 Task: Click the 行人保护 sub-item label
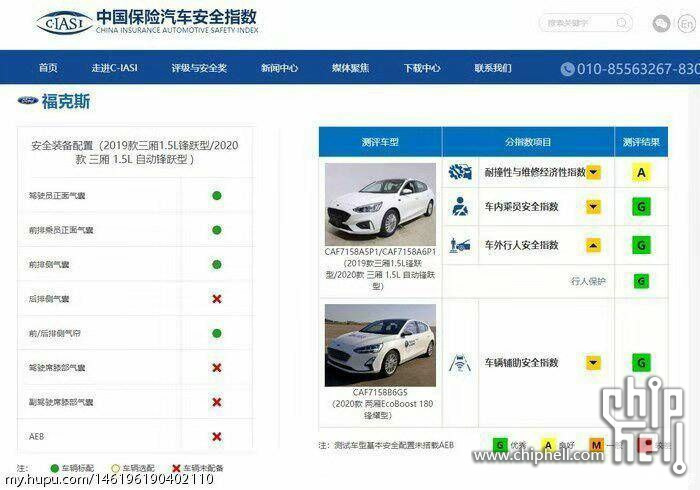click(588, 281)
